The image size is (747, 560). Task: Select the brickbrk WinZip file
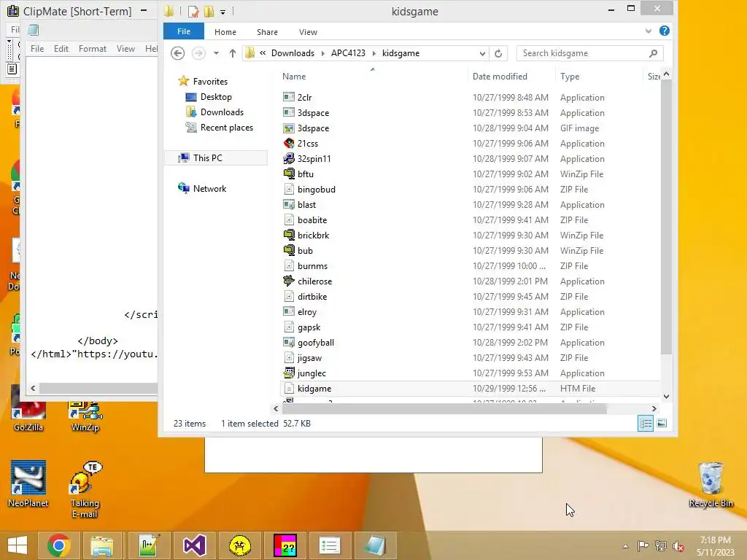313,236
